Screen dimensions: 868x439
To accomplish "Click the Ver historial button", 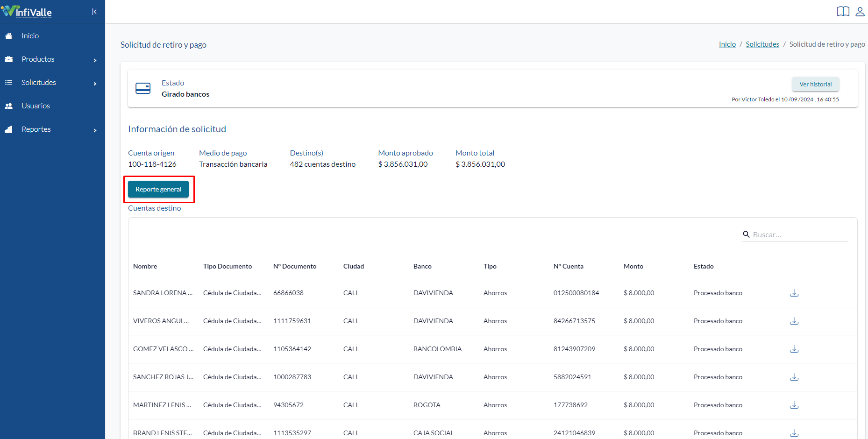I will pyautogui.click(x=815, y=84).
